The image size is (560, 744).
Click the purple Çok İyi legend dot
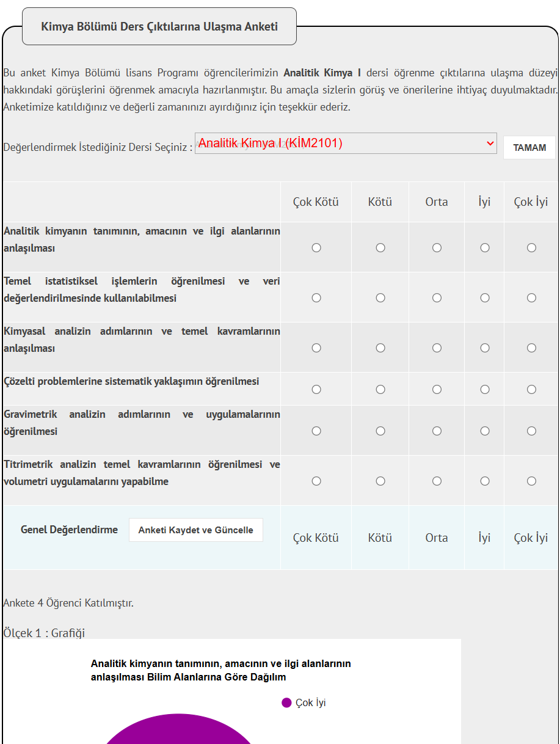[286, 702]
